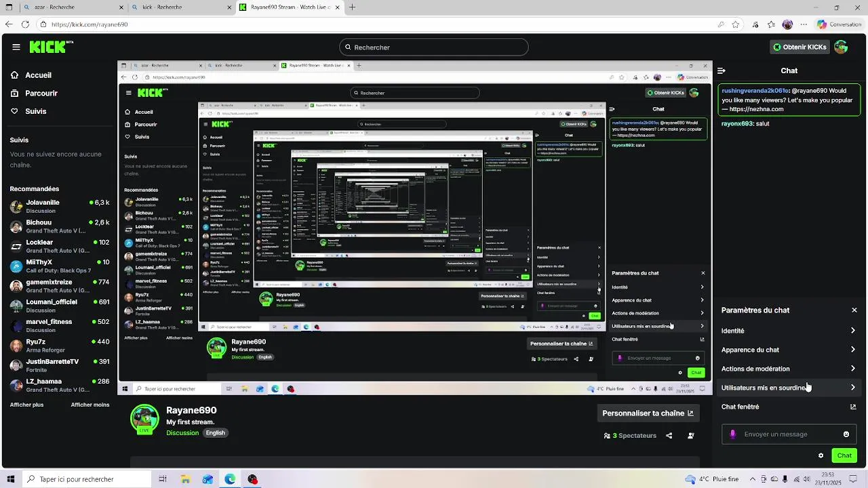This screenshot has height=488, width=868.
Task: Open weather widget 4°C Pluie fine
Action: point(712,479)
